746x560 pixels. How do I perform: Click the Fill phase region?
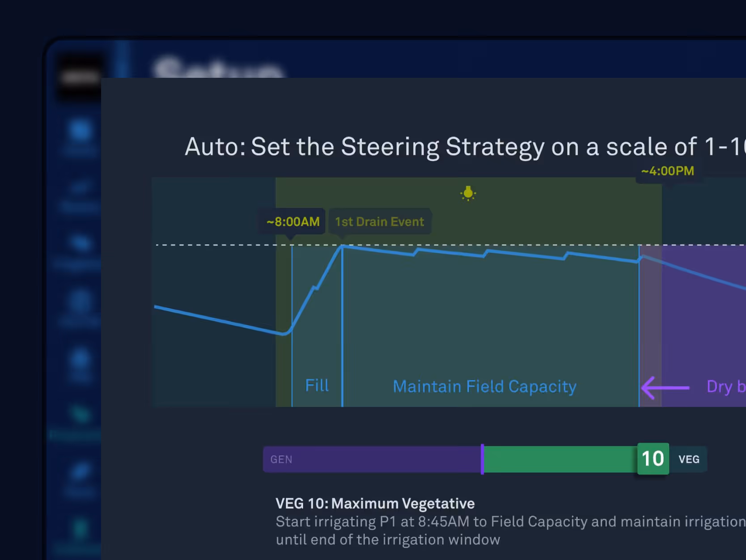317,327
